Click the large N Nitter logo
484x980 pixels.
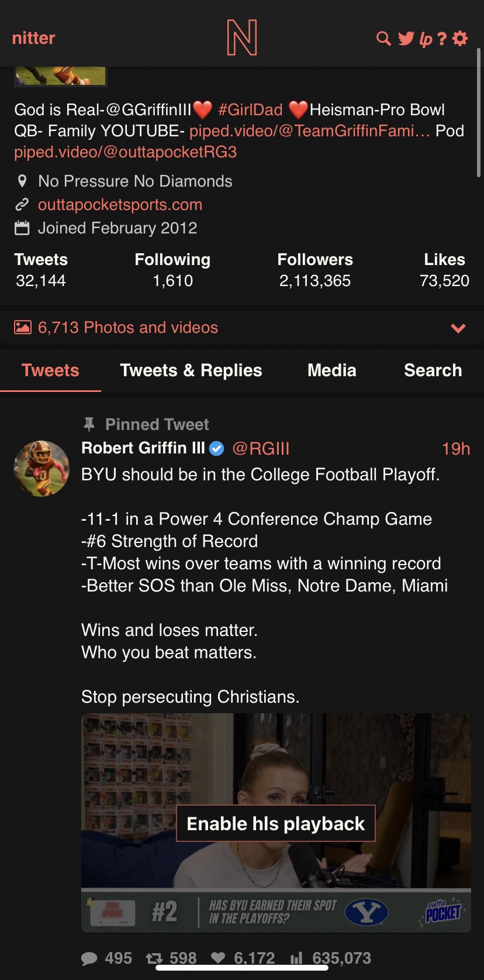coord(242,38)
